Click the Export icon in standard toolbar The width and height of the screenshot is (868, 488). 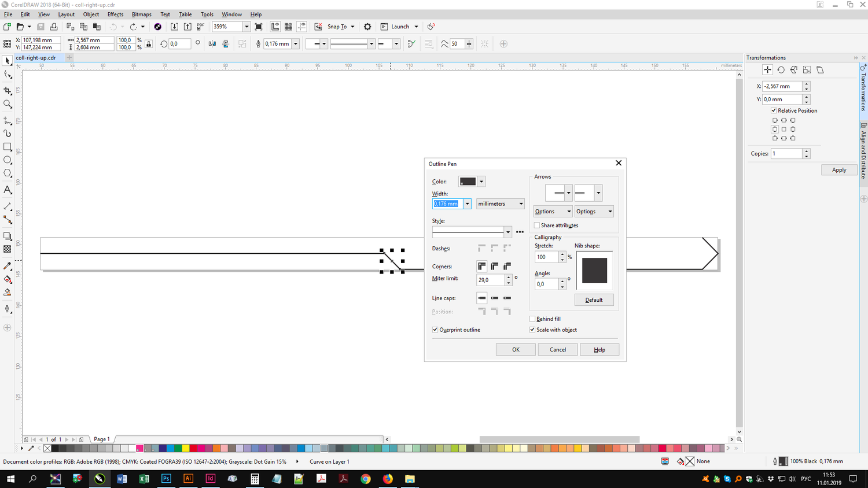[187, 27]
